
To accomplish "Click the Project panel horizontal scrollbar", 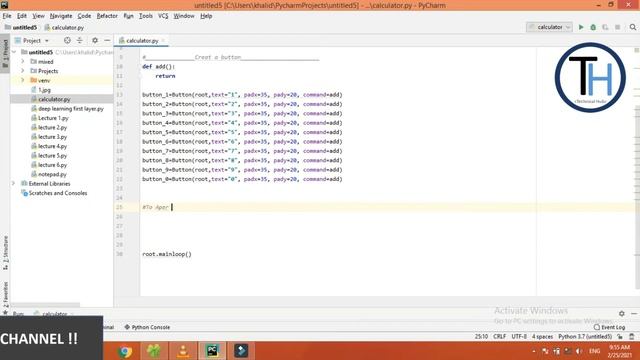I will tap(45, 304).
